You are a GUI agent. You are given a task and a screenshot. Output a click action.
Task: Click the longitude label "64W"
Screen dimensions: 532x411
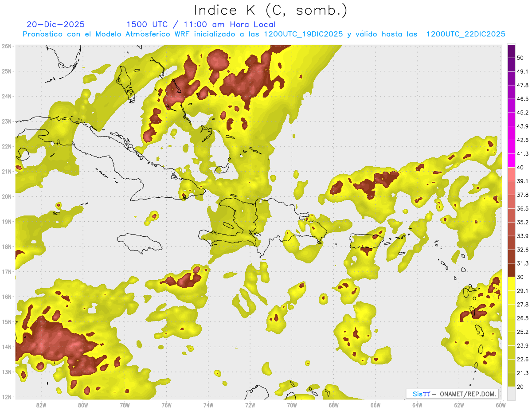tap(417, 405)
